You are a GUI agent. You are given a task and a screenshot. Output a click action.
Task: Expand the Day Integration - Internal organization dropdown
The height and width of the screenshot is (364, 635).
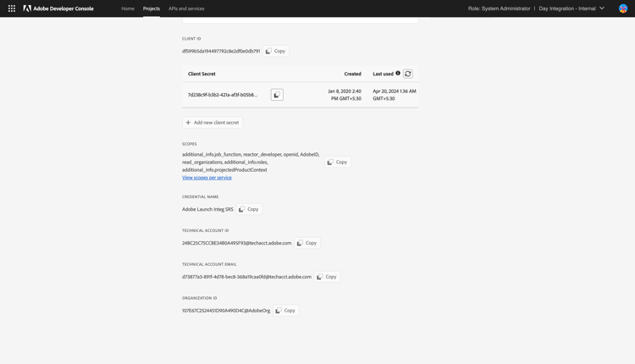pyautogui.click(x=571, y=8)
